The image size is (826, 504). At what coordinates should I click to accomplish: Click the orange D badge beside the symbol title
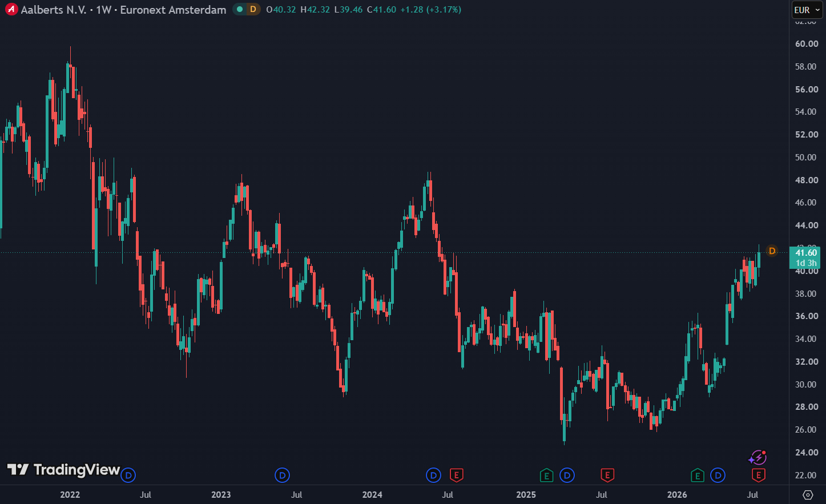[253, 10]
